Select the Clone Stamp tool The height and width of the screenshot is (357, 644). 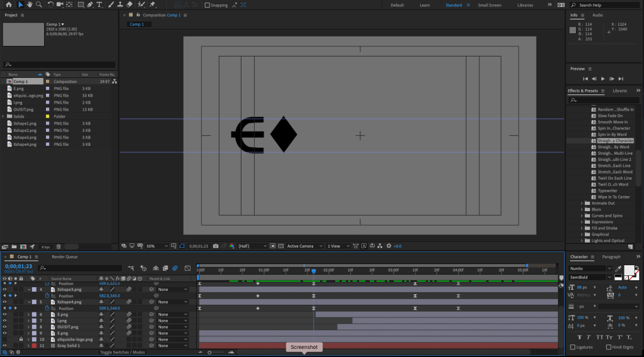click(119, 5)
